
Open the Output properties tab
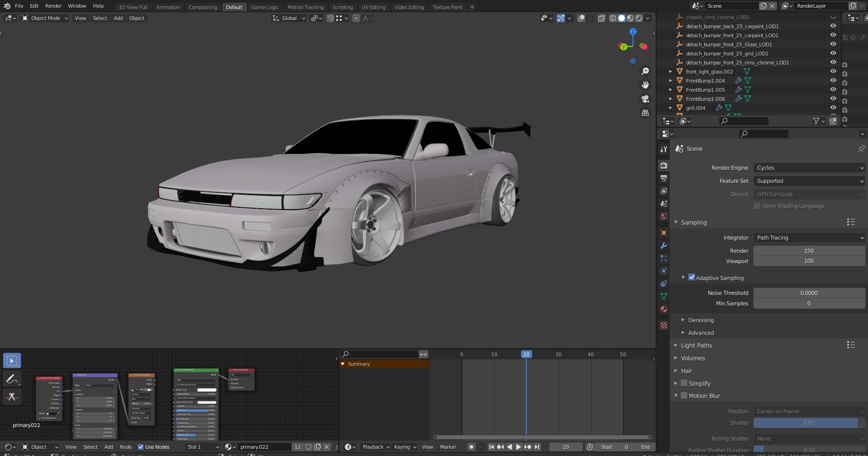(664, 178)
